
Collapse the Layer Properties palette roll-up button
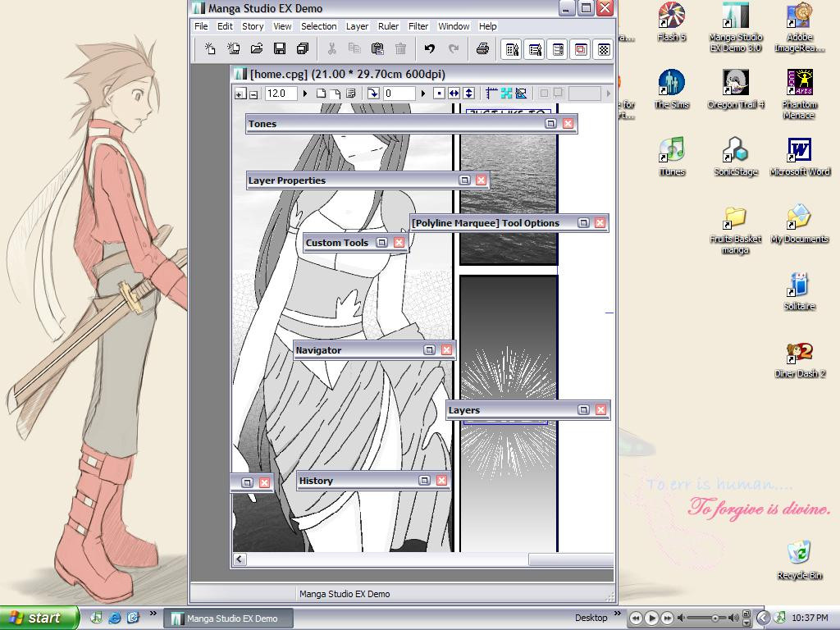coord(464,180)
